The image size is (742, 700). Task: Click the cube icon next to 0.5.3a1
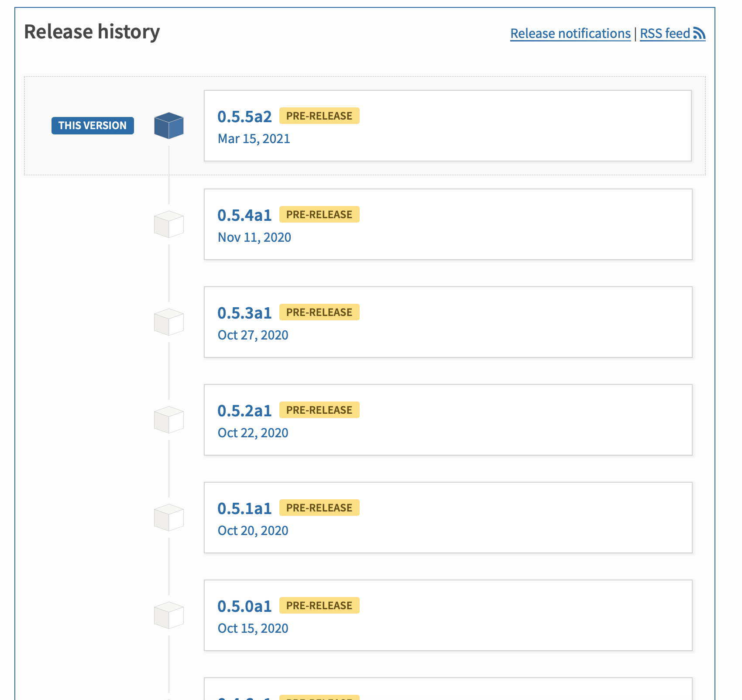[169, 322]
